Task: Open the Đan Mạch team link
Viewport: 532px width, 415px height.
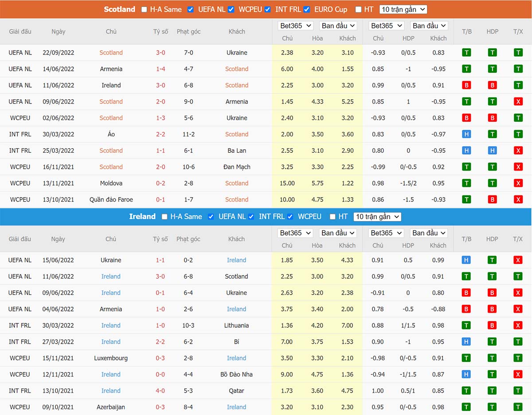Action: [x=237, y=167]
